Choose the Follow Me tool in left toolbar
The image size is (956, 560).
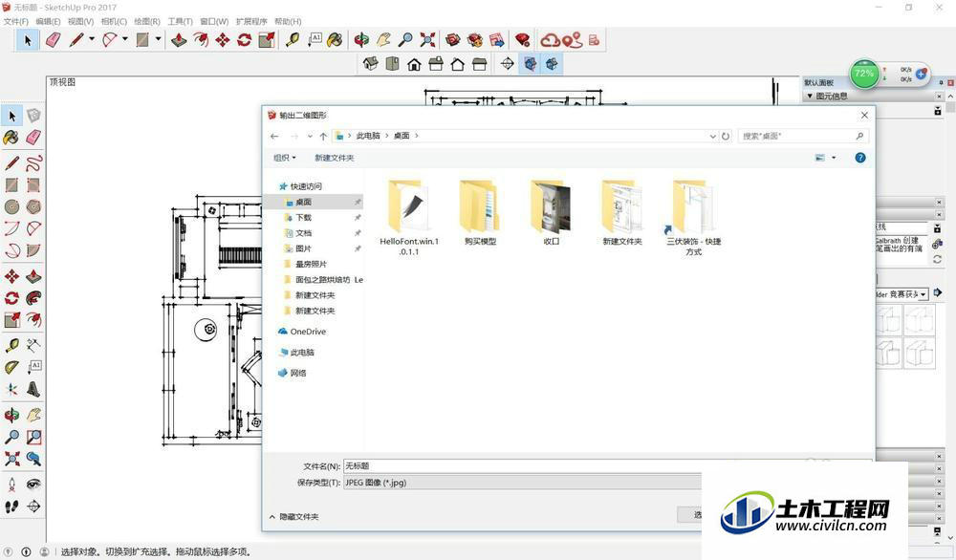click(x=34, y=298)
